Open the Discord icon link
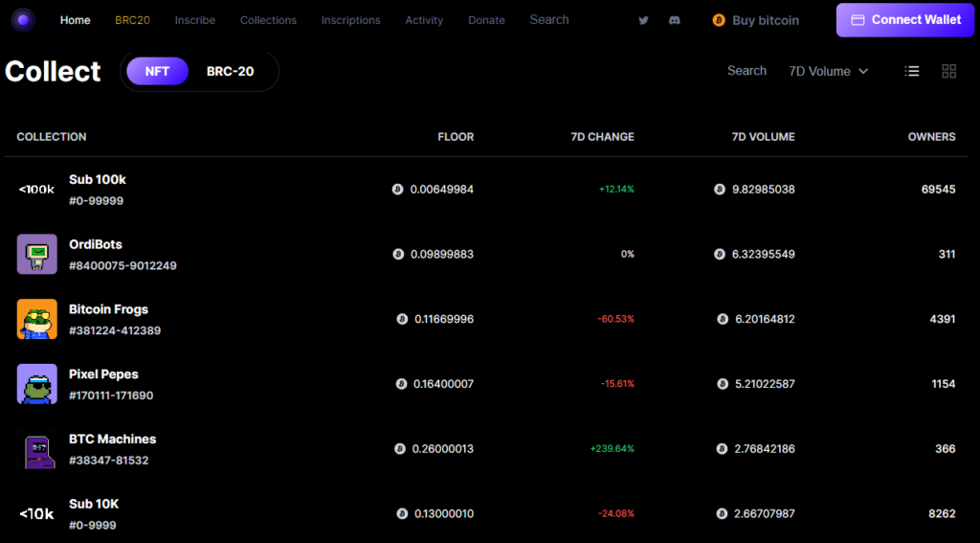Viewport: 980px width, 543px height. pyautogui.click(x=675, y=20)
